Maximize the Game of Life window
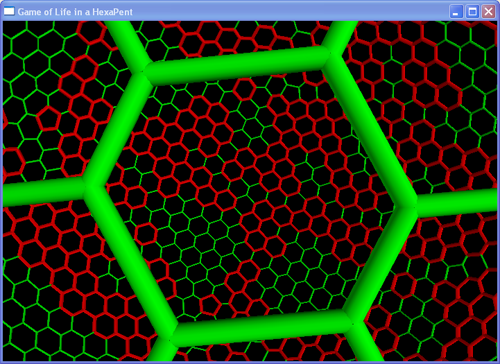Image resolution: width=500 pixels, height=364 pixels. pos(472,12)
